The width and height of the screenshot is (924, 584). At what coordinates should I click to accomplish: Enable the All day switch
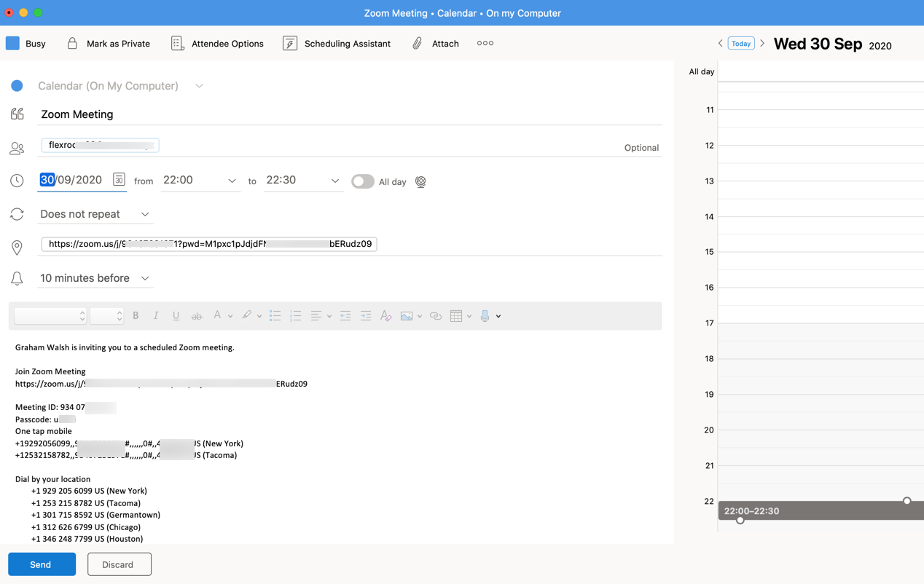362,181
